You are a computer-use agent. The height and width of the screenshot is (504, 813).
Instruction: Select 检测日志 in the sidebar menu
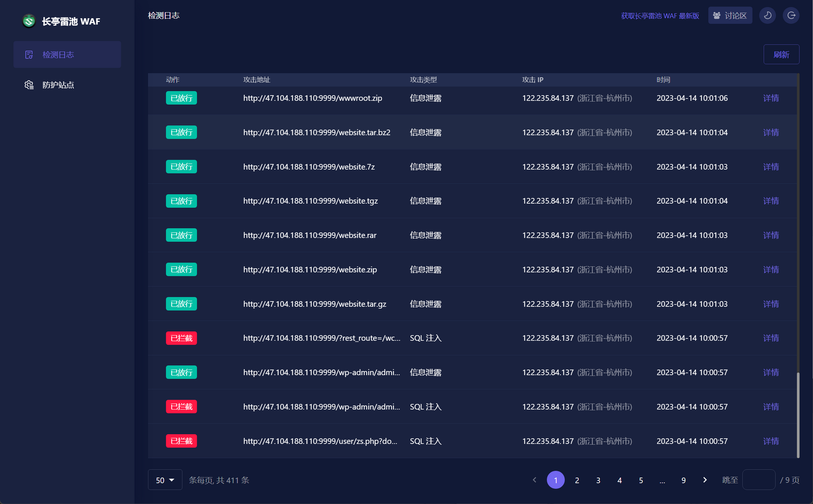coord(58,55)
